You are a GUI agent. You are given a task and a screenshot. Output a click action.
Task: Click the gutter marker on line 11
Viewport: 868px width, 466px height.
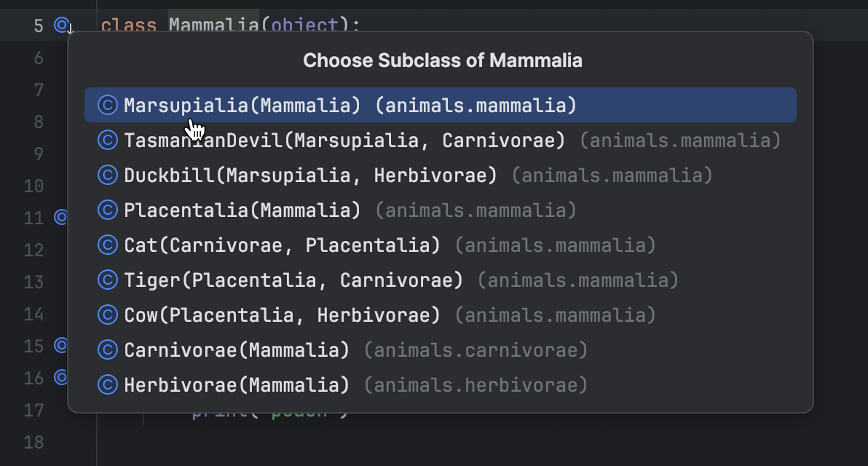pyautogui.click(x=61, y=217)
